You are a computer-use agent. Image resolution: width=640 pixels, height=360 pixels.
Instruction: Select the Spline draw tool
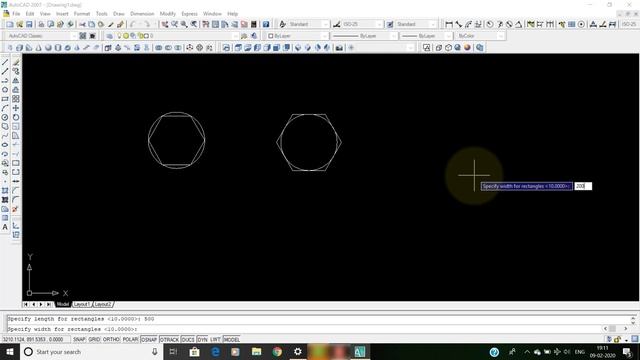click(5, 136)
